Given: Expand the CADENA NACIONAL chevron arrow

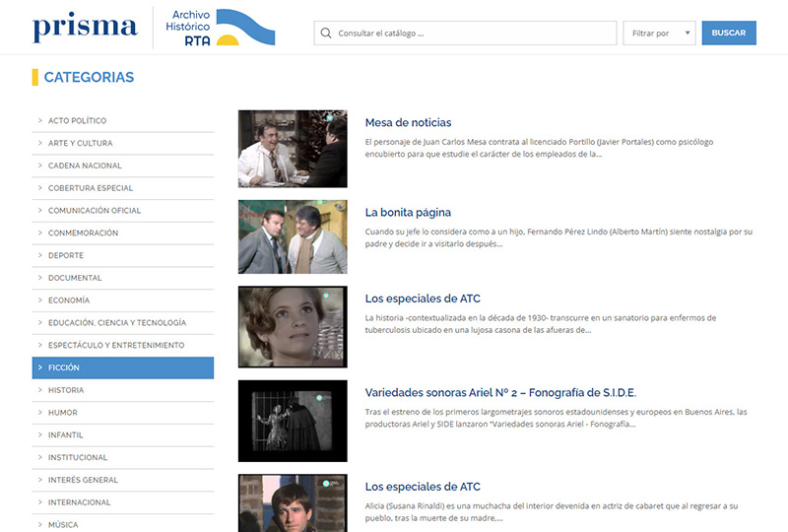Looking at the screenshot, I should point(39,166).
